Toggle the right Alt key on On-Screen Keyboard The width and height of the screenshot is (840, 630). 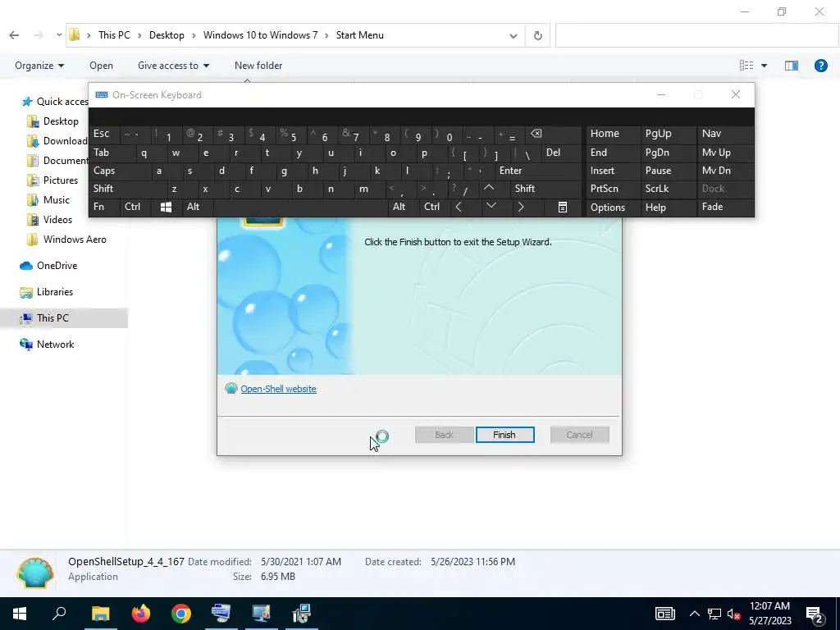403,207
